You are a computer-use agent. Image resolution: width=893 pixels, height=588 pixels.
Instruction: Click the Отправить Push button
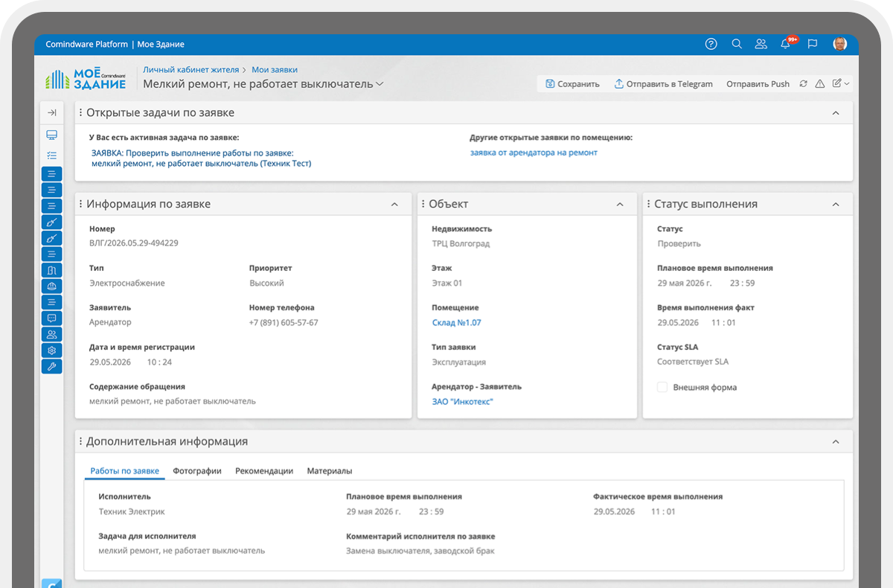point(758,84)
